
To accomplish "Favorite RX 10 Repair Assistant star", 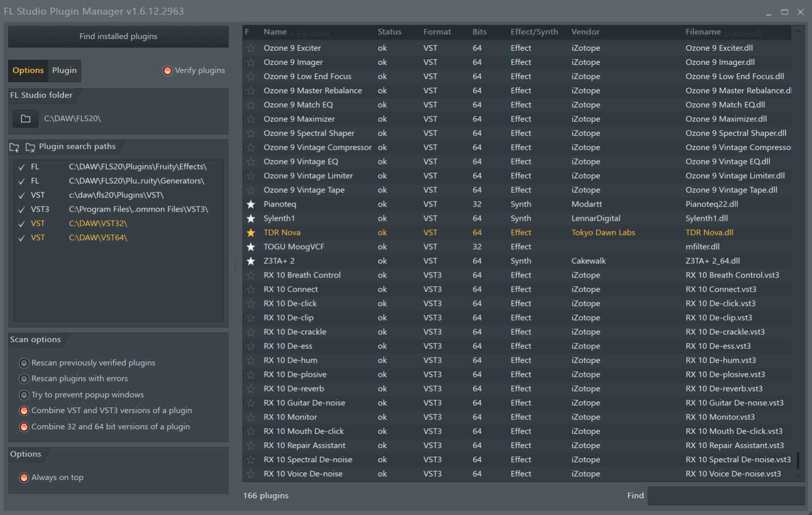I will pos(251,446).
